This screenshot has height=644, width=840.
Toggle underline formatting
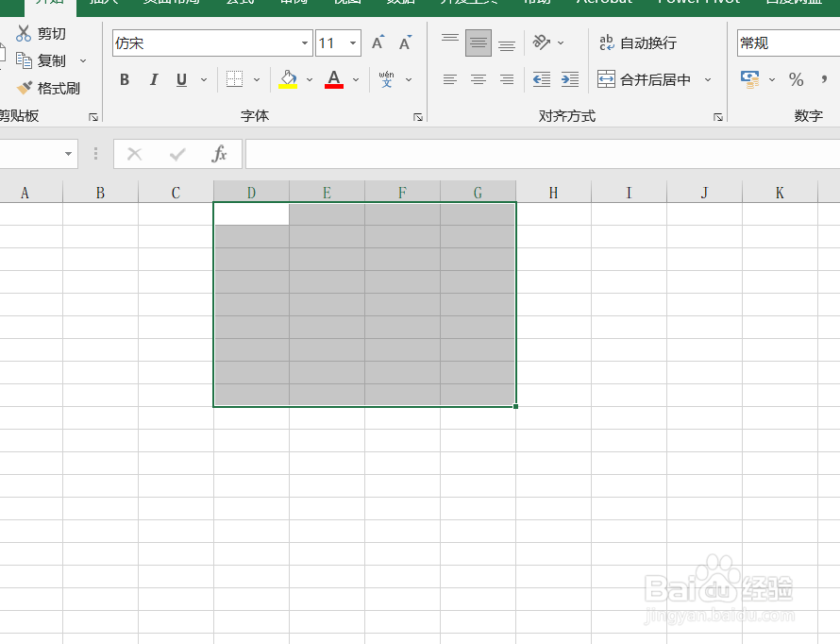coord(181,80)
